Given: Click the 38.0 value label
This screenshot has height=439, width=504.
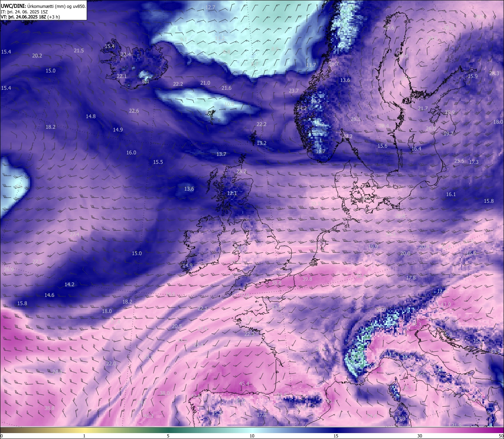Looking at the screenshot, I should click(x=165, y=393).
